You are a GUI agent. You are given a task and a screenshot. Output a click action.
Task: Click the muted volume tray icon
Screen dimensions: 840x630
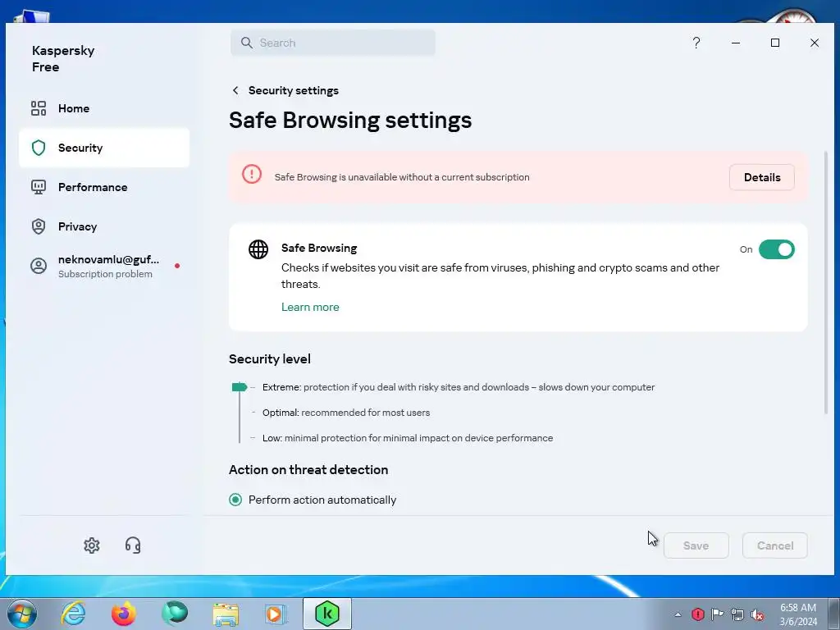tap(757, 614)
